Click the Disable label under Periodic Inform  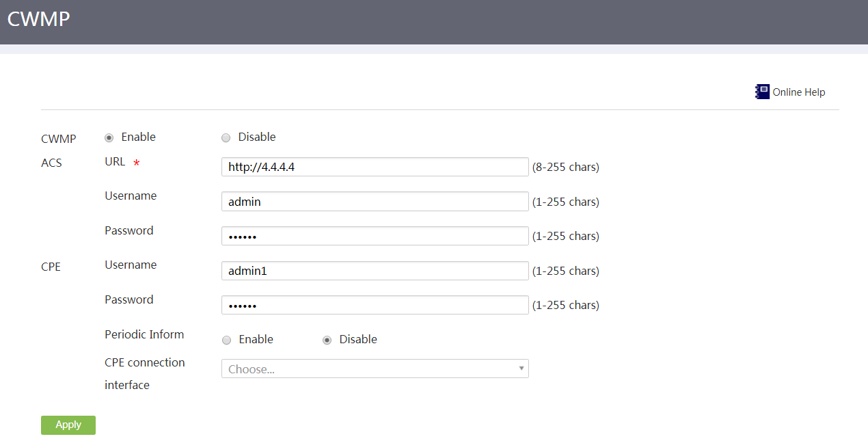click(358, 339)
